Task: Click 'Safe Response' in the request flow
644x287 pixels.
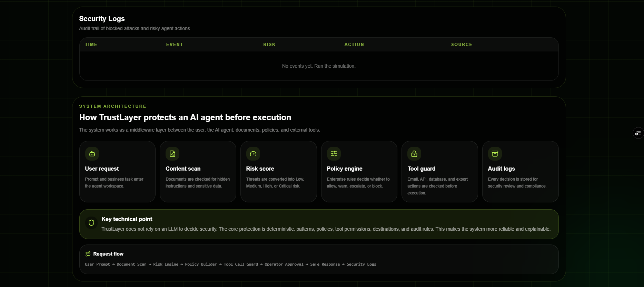Action: [x=325, y=264]
